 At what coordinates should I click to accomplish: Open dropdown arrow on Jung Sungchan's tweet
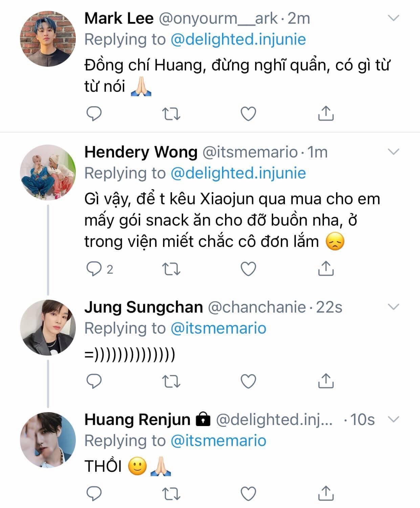click(393, 307)
